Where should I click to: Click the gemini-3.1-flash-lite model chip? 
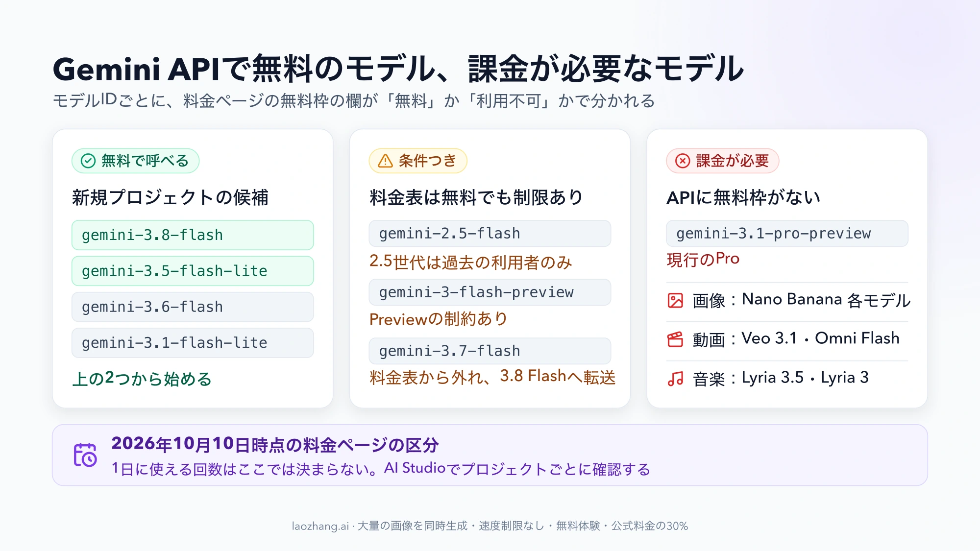(x=193, y=343)
